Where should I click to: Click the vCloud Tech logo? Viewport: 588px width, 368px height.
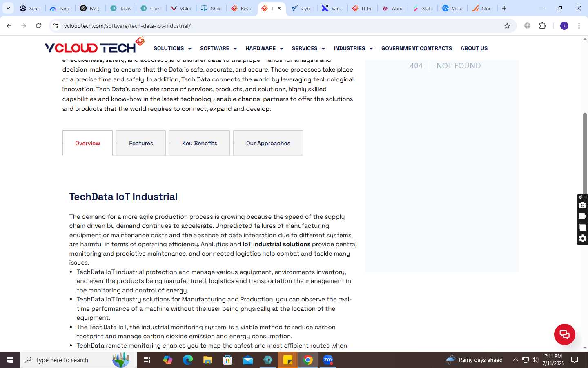(94, 46)
